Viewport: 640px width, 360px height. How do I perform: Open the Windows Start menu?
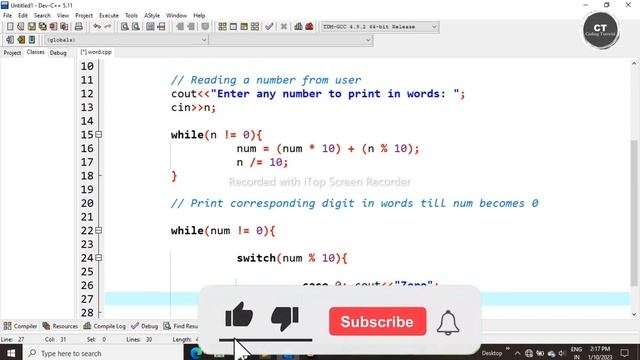point(11,353)
